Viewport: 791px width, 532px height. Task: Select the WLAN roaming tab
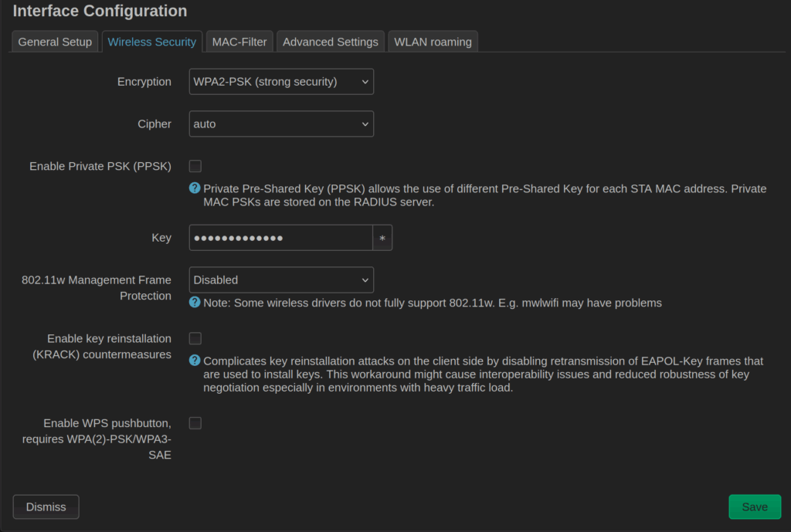[433, 42]
